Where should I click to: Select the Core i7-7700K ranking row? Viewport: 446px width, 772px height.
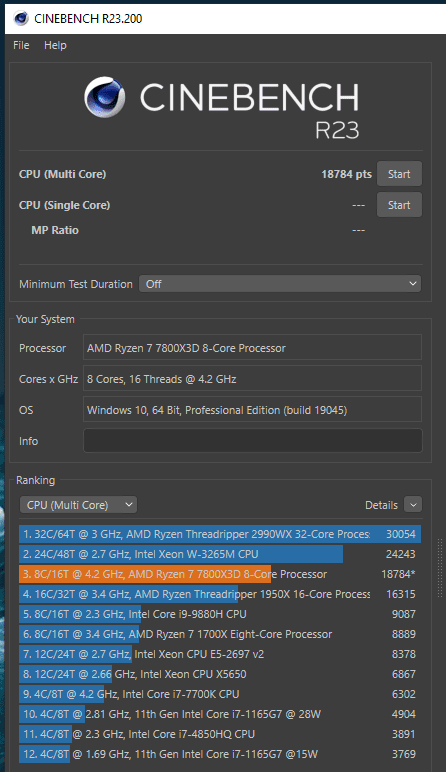[x=220, y=694]
